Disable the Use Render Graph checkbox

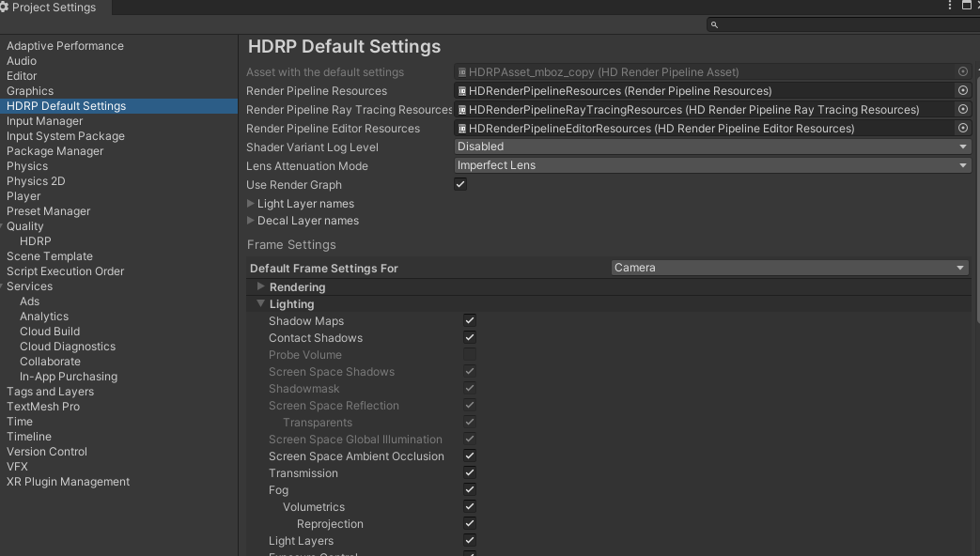pyautogui.click(x=460, y=185)
